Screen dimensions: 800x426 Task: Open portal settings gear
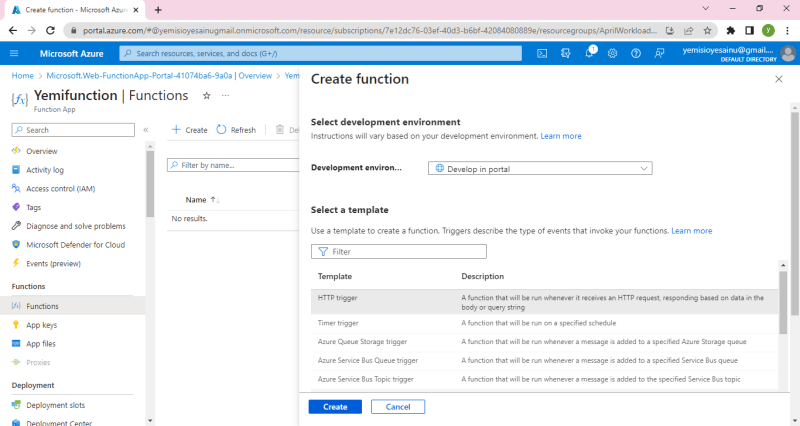coord(612,53)
